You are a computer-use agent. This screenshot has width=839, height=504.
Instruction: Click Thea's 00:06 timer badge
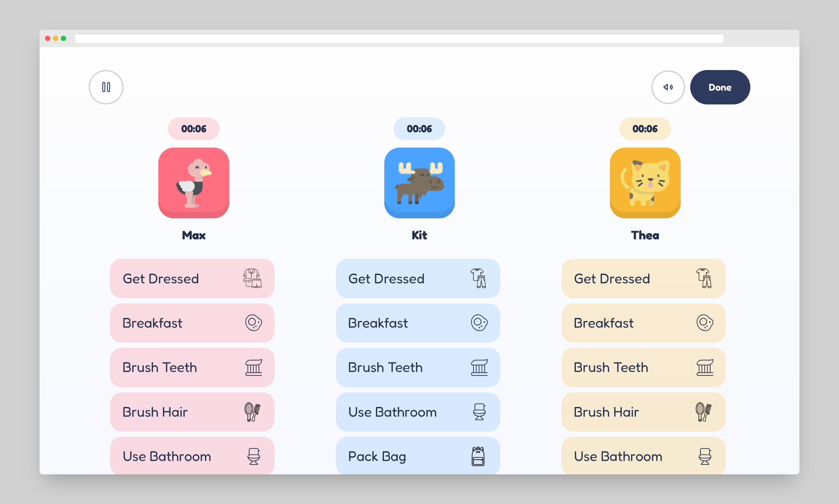(x=645, y=129)
